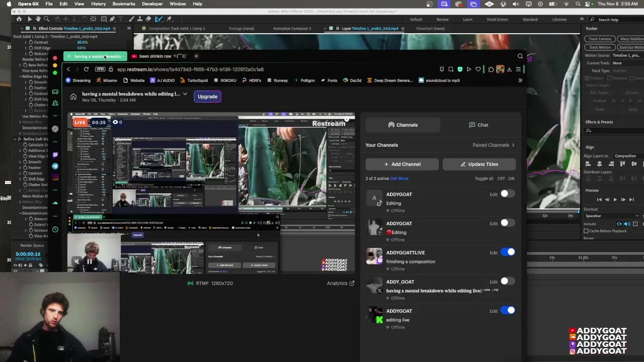This screenshot has height=362, width=644.
Task: Open Align Layers to Composition dropdown
Action: (628, 156)
